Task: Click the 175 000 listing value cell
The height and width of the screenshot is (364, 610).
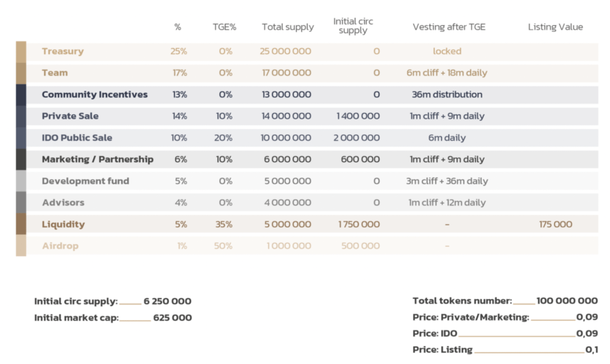Action: (x=555, y=225)
